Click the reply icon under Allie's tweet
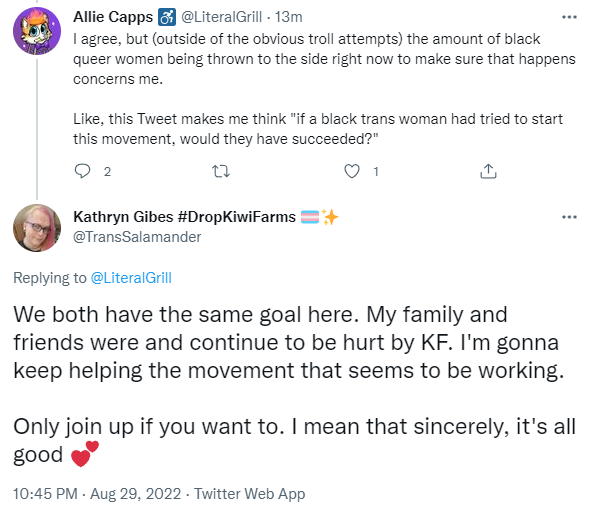This screenshot has width=593, height=520. pyautogui.click(x=82, y=171)
